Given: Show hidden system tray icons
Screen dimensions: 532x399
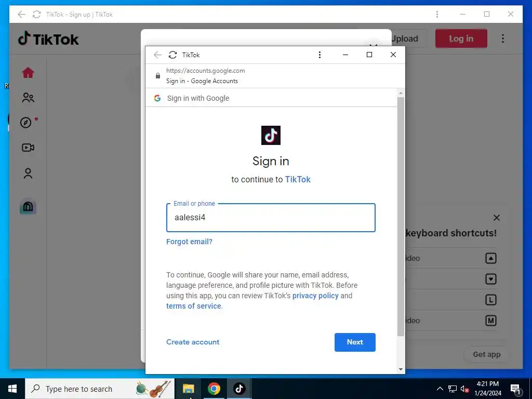Looking at the screenshot, I should (440, 389).
